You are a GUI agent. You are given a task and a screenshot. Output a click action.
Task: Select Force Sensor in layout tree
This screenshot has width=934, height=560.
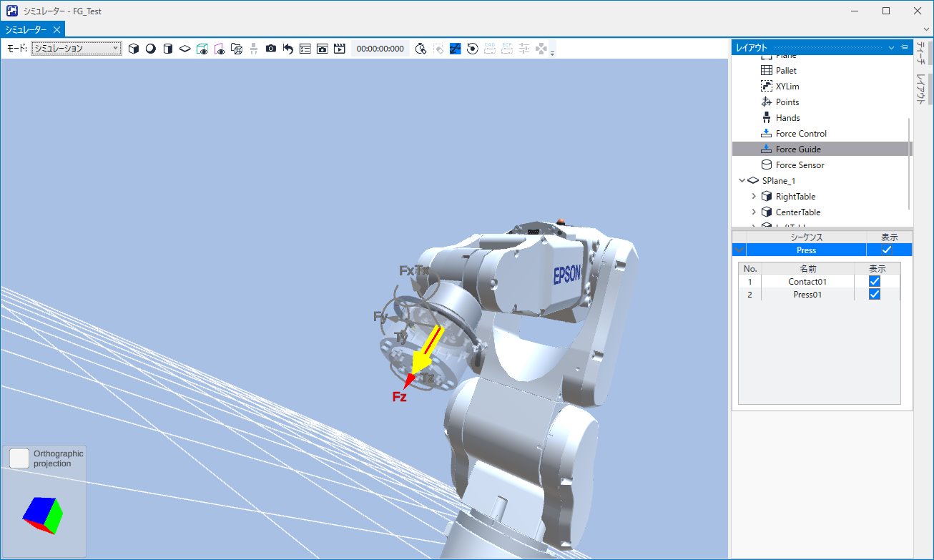[x=800, y=165]
